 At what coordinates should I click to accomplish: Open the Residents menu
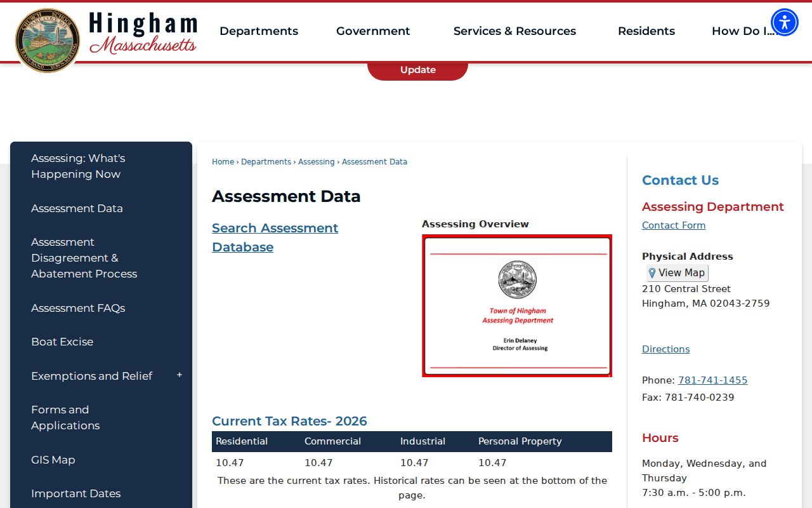[x=646, y=31]
